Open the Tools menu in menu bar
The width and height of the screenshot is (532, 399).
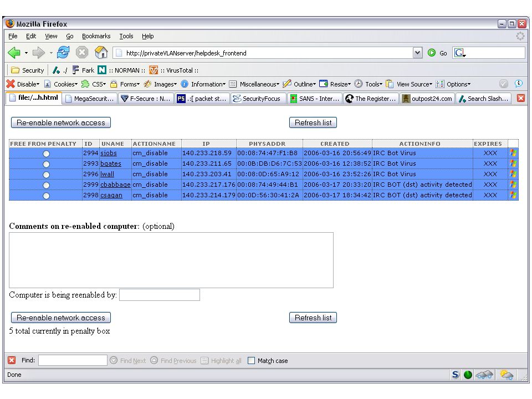pos(126,36)
